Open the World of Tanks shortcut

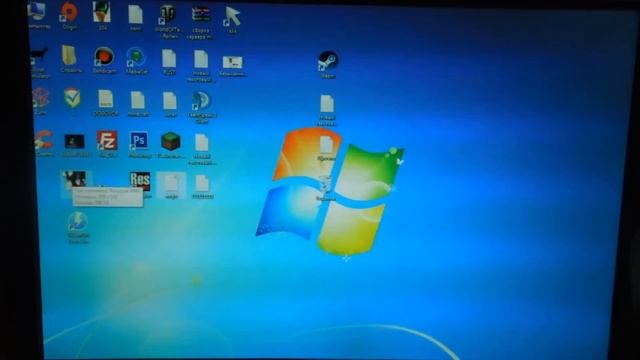[x=167, y=14]
